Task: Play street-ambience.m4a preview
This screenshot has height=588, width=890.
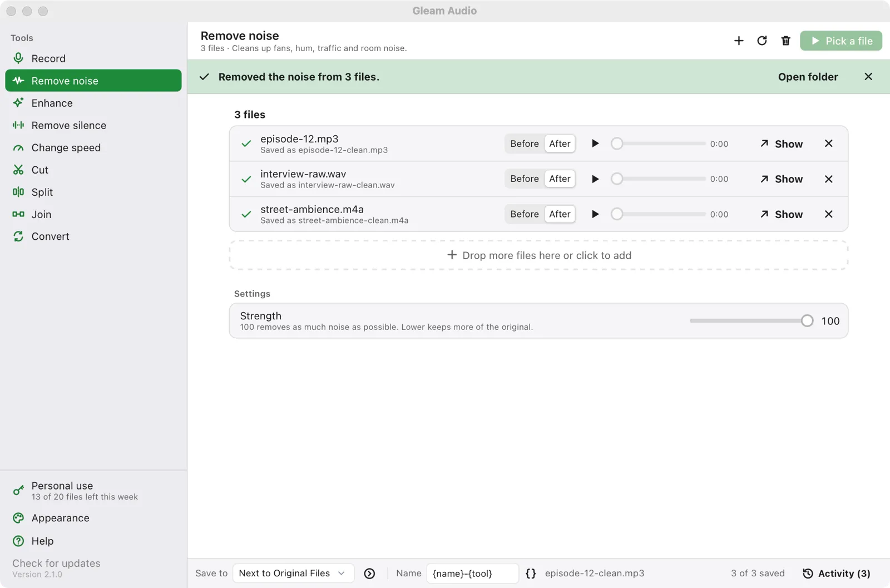Action: tap(595, 214)
